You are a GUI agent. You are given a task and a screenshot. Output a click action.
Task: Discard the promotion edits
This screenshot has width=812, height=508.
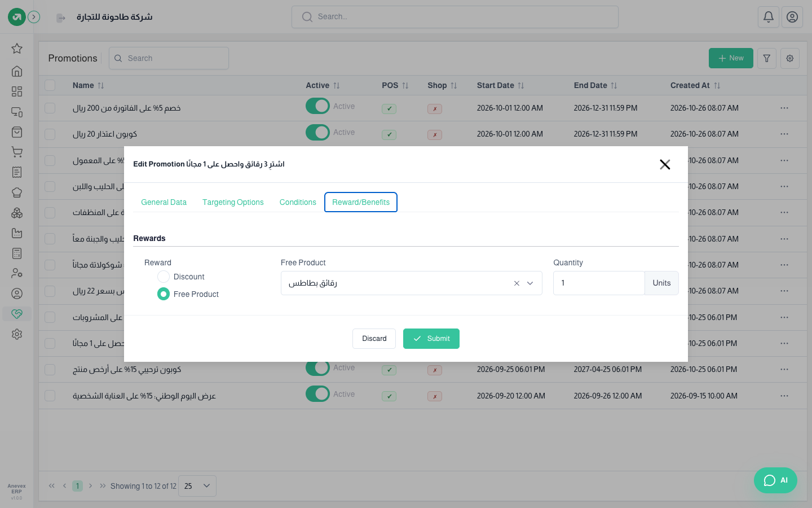[x=374, y=339]
